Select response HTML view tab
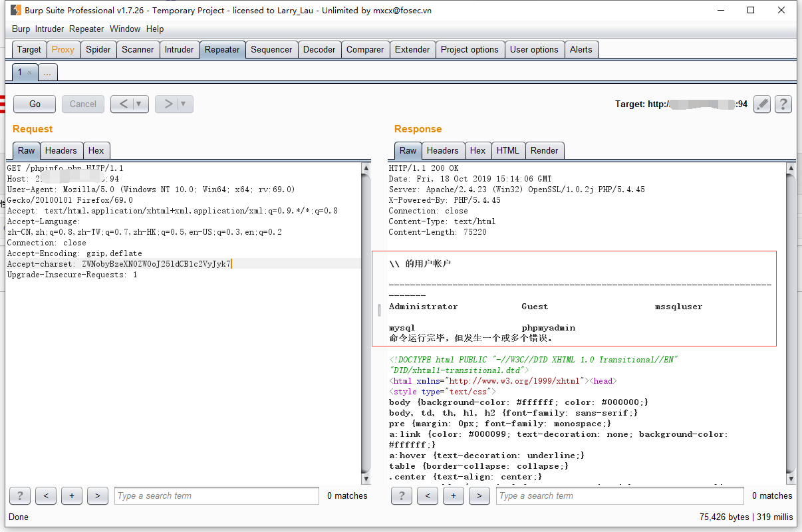The image size is (802, 532). click(508, 150)
